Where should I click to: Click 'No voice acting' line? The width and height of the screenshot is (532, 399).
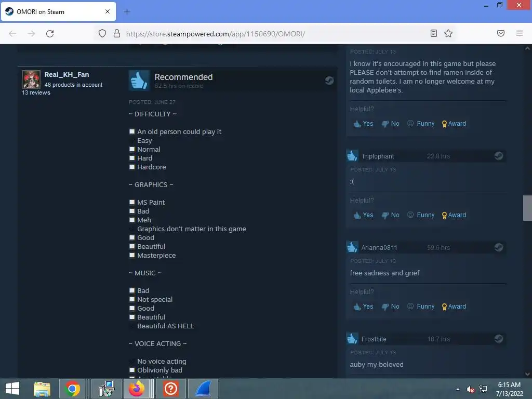click(x=162, y=362)
